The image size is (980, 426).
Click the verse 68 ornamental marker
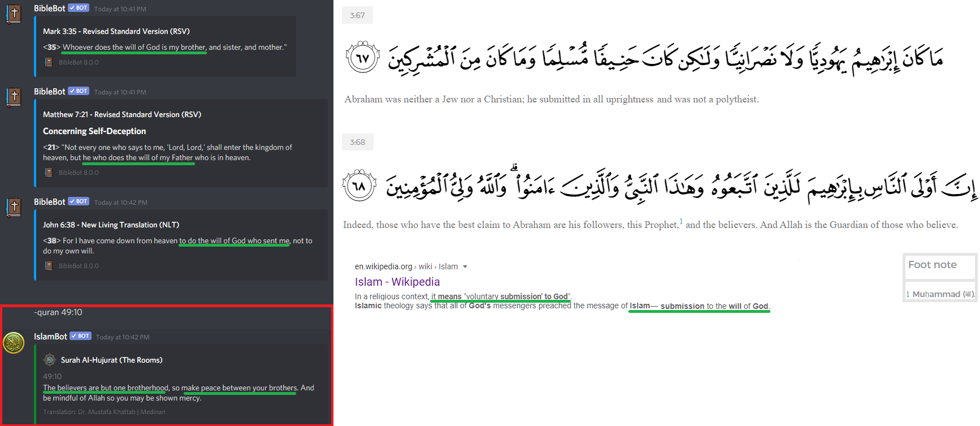tap(359, 185)
